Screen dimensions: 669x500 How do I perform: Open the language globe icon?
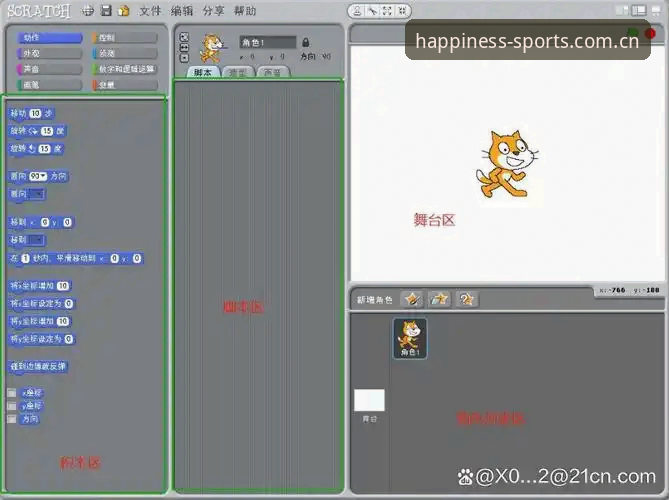point(88,11)
